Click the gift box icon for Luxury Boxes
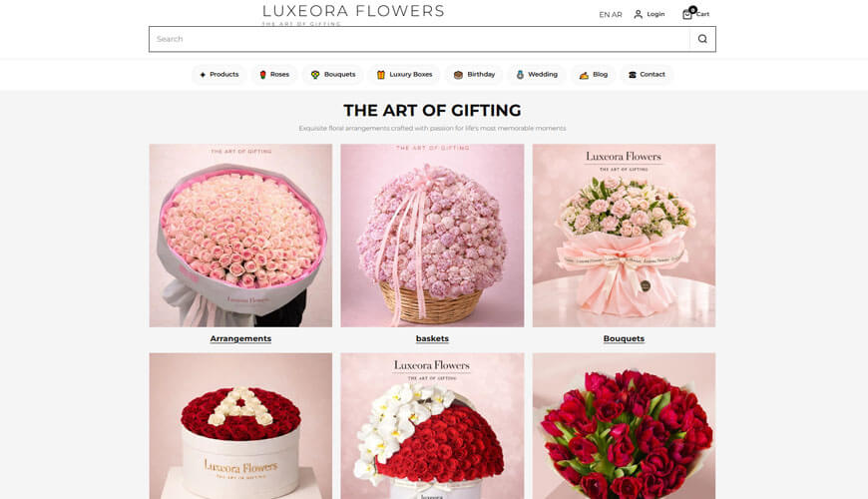Viewport: 868px width, 499px height. coord(381,75)
